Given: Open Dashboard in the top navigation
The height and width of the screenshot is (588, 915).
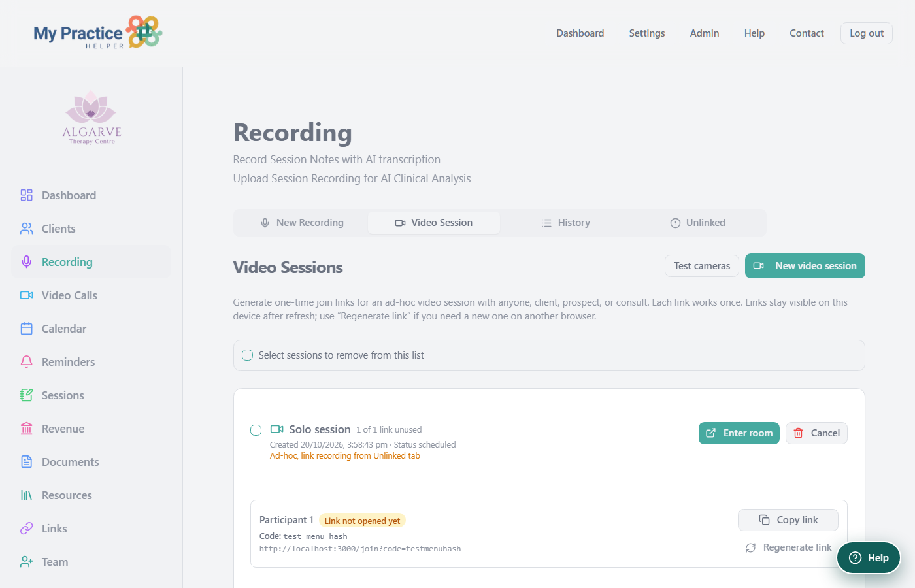Looking at the screenshot, I should coord(580,33).
